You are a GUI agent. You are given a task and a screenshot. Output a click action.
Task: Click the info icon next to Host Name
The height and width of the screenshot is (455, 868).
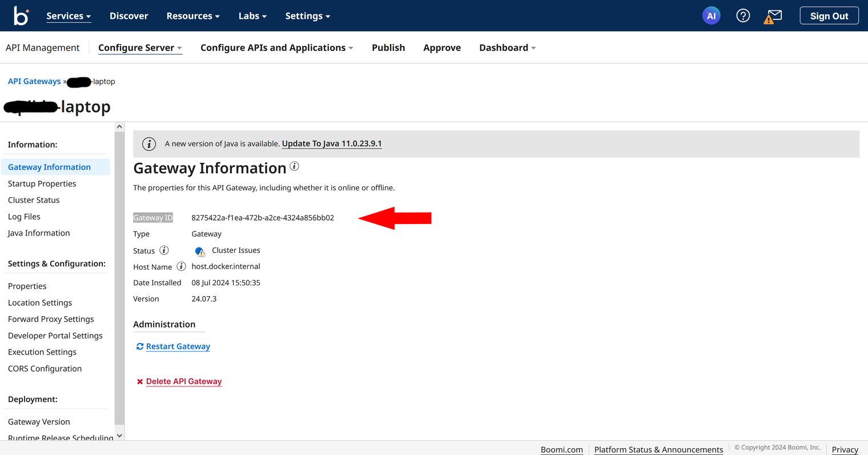click(181, 266)
